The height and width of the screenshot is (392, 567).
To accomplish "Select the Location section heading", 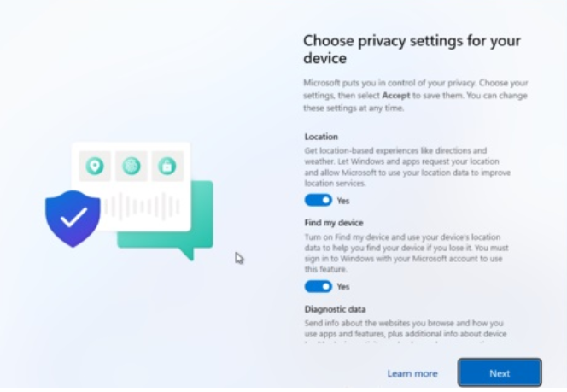I will (x=321, y=137).
